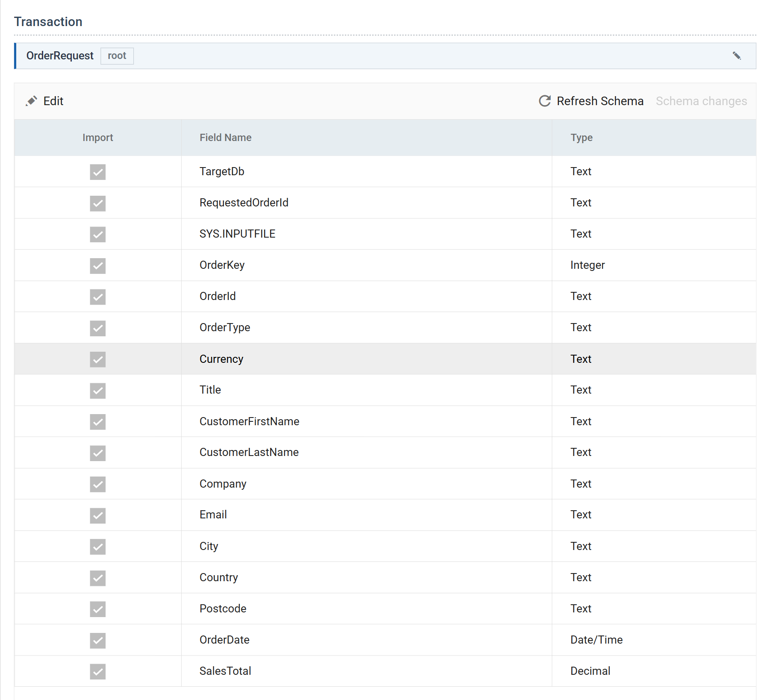
Task: Select the City field name
Action: [x=209, y=546]
